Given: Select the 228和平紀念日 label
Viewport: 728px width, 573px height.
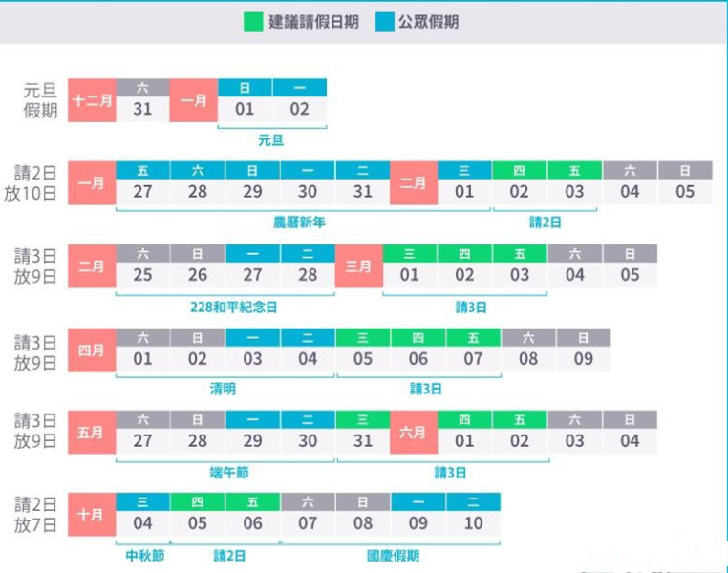Looking at the screenshot, I should click(x=234, y=308).
